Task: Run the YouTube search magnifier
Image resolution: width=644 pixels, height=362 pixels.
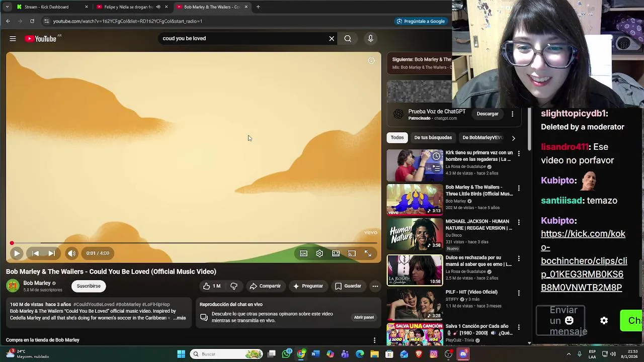Action: (348, 39)
